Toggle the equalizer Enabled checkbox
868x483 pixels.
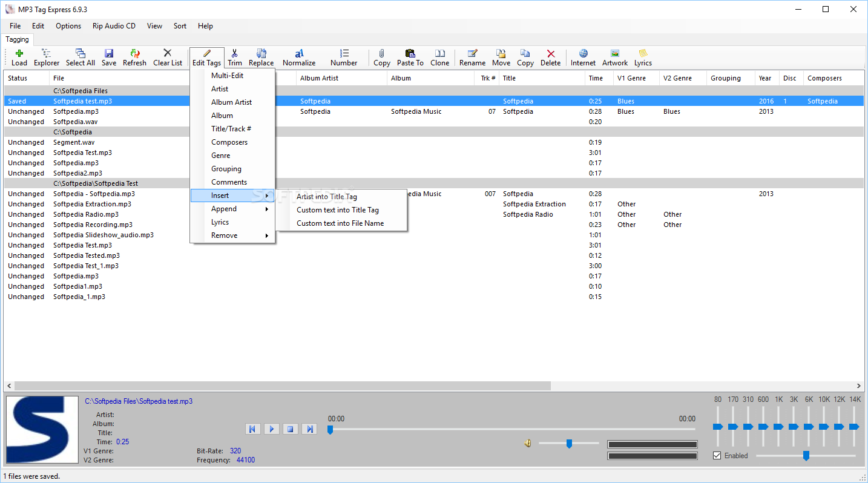717,456
